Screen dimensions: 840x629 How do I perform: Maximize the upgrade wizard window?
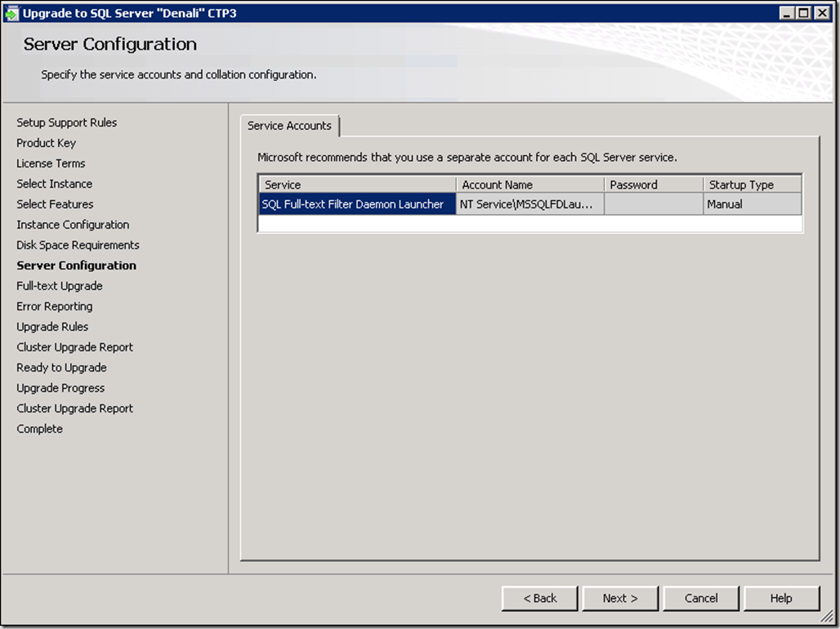pyautogui.click(x=802, y=13)
